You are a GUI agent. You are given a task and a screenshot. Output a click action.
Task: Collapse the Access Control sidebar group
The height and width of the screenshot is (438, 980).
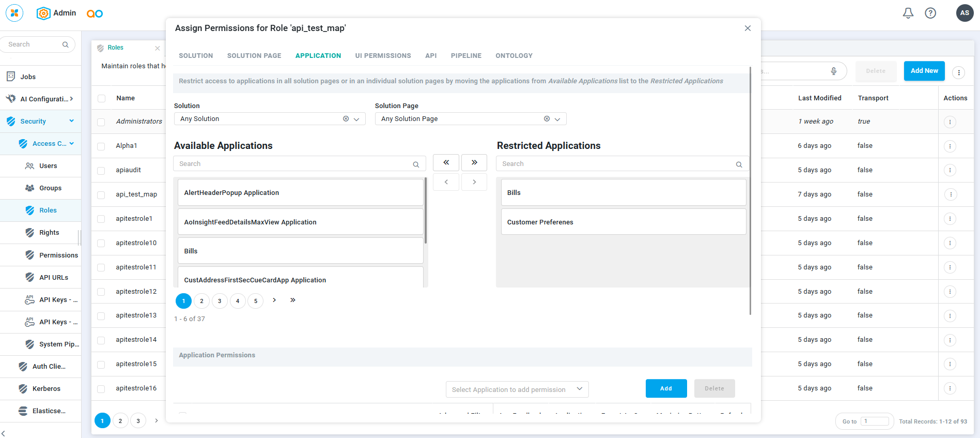coord(71,143)
